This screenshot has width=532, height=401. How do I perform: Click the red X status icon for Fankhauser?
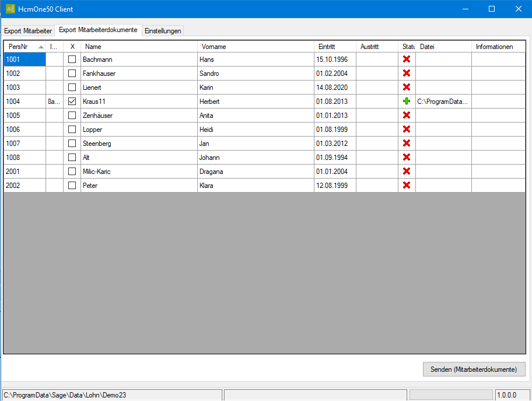(407, 73)
